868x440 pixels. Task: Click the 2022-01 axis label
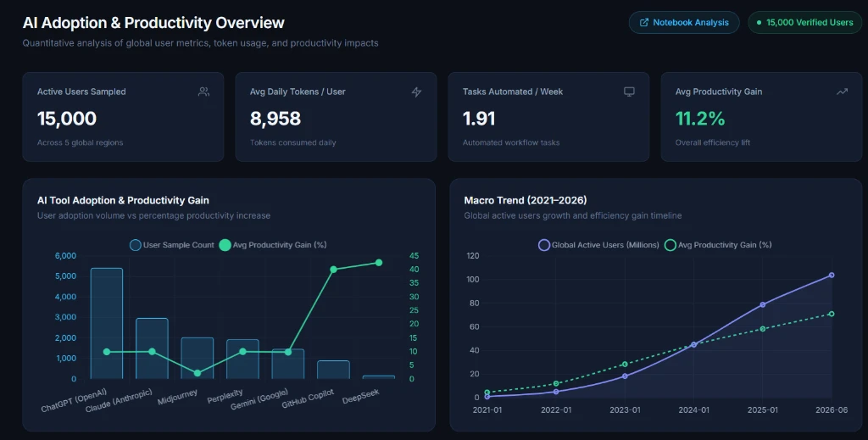(556, 410)
